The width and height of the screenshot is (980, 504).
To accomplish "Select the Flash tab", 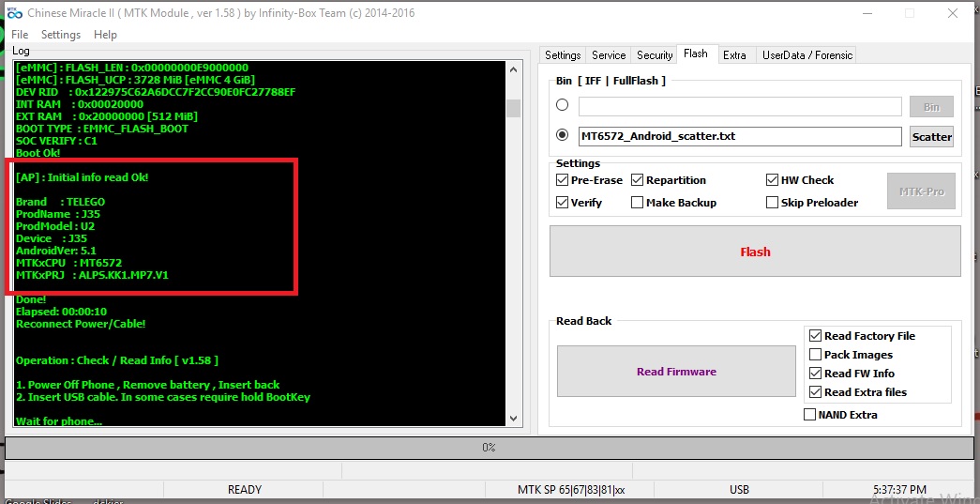I will (696, 53).
